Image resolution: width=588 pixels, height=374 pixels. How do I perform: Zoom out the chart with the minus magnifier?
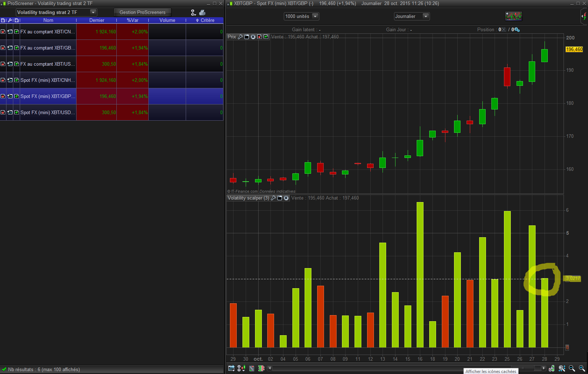coord(572,368)
